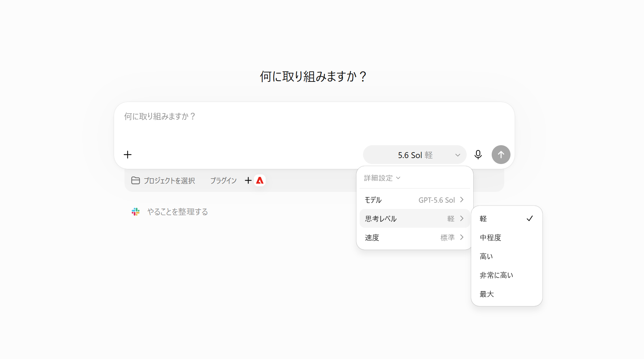644x359 pixels.
Task: Click chevron on the 思考レベル row
Action: click(x=462, y=218)
